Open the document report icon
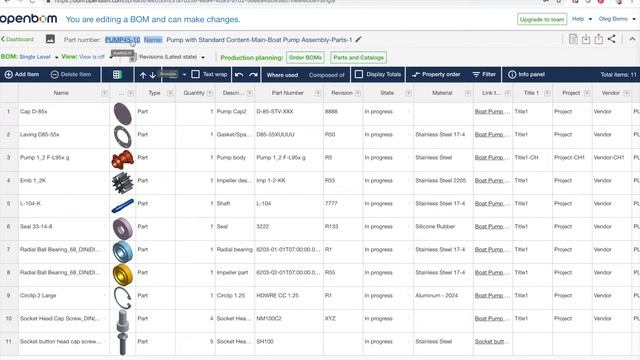This screenshot has width=640, height=360. (573, 39)
